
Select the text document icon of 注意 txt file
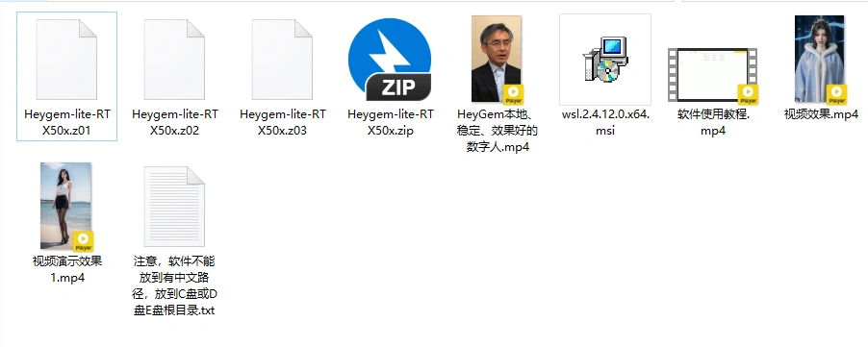(x=174, y=207)
